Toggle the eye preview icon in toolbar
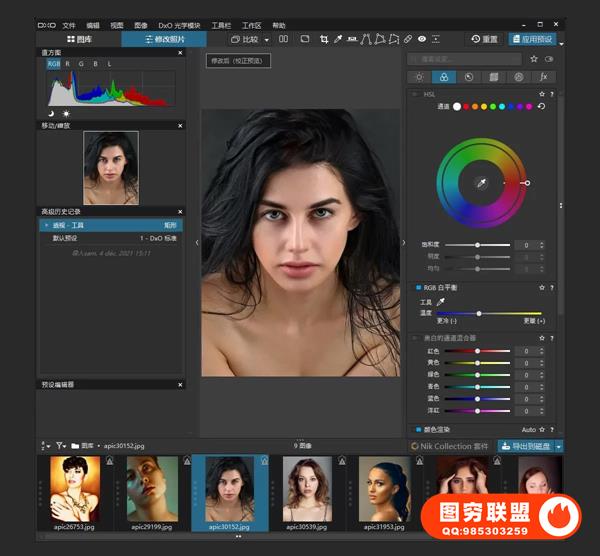The image size is (600, 556). pyautogui.click(x=422, y=39)
